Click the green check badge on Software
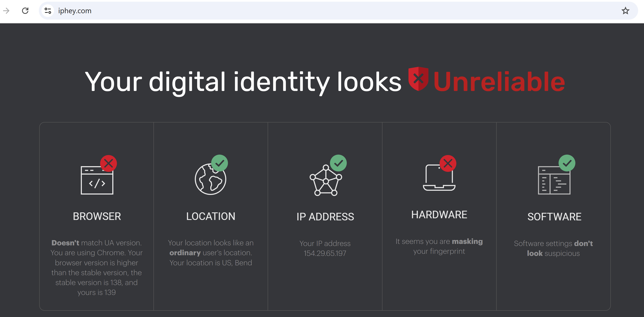644x317 pixels. coord(567,163)
